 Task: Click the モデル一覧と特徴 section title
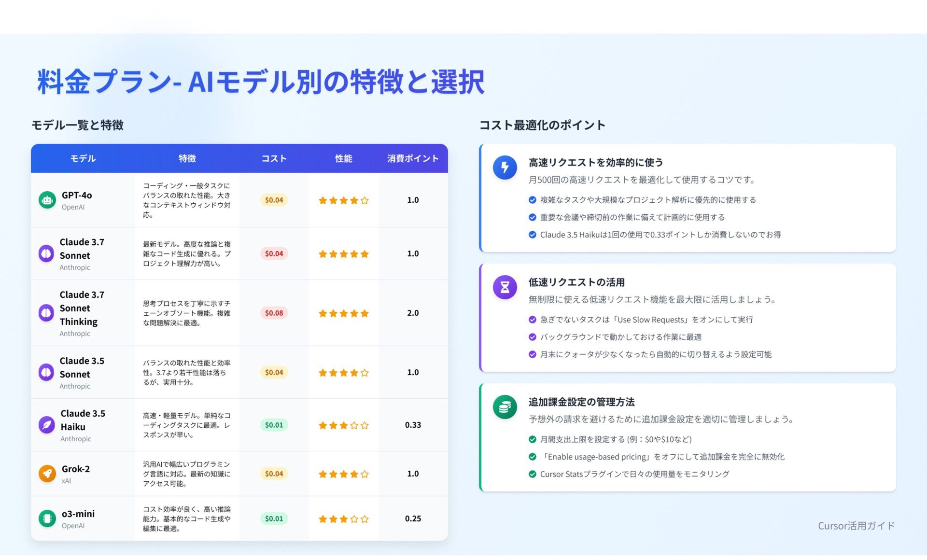tap(77, 125)
